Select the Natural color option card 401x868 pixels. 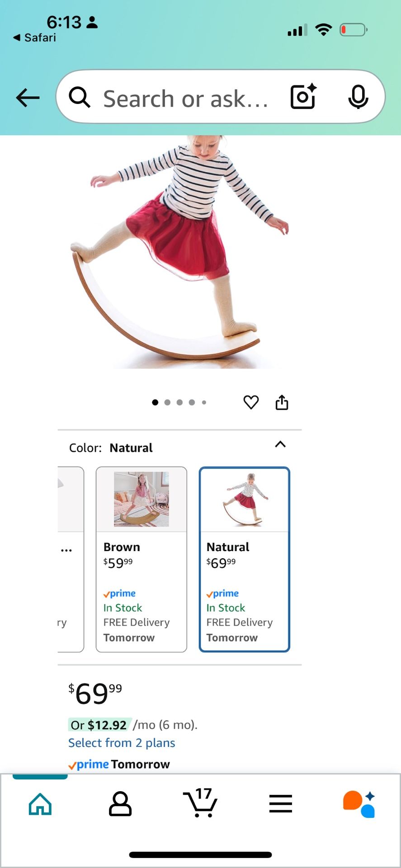(x=244, y=559)
